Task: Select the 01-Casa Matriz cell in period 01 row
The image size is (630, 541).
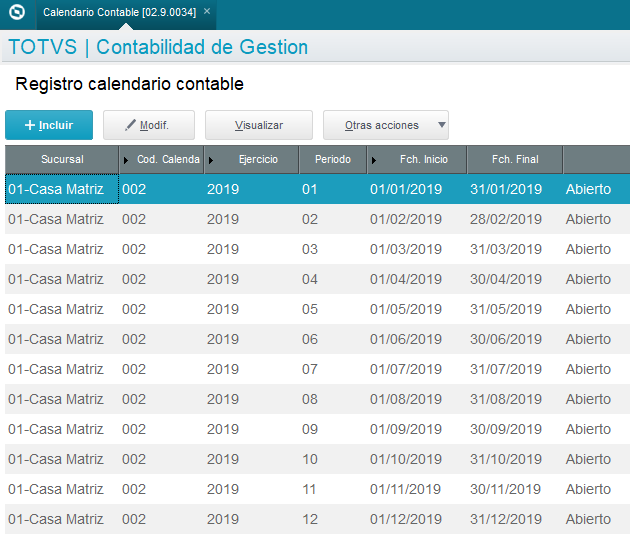Action: tap(62, 189)
